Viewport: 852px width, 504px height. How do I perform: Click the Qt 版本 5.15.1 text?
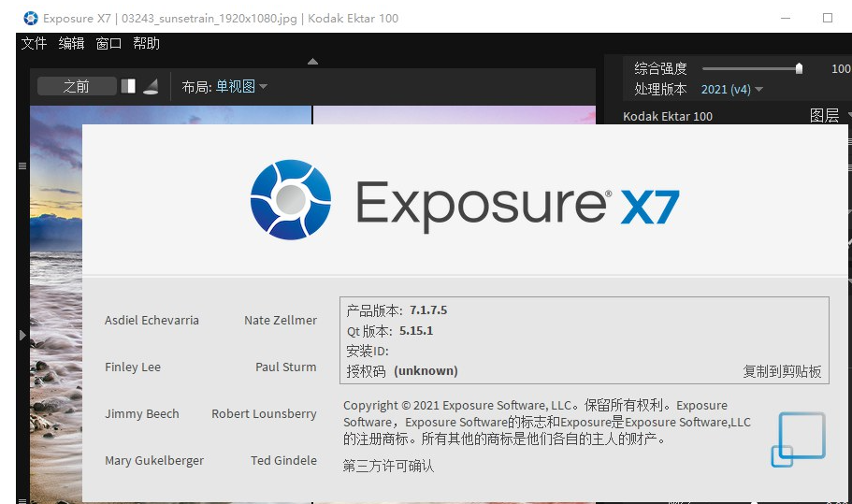point(390,331)
